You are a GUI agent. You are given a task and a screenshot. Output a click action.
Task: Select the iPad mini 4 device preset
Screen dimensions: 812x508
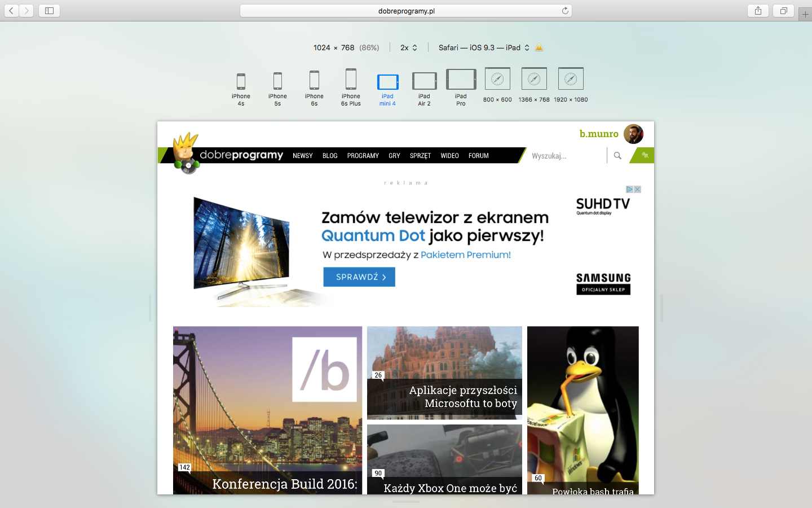point(387,90)
